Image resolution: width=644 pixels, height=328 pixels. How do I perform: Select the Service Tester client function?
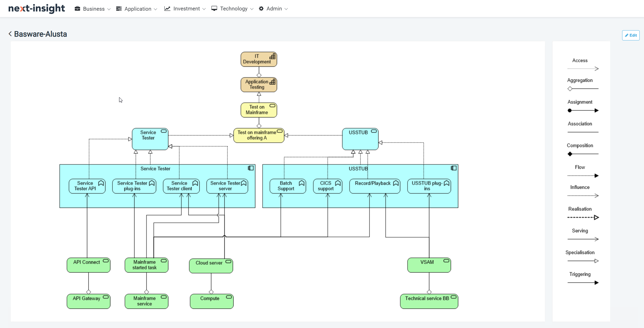coord(181,186)
